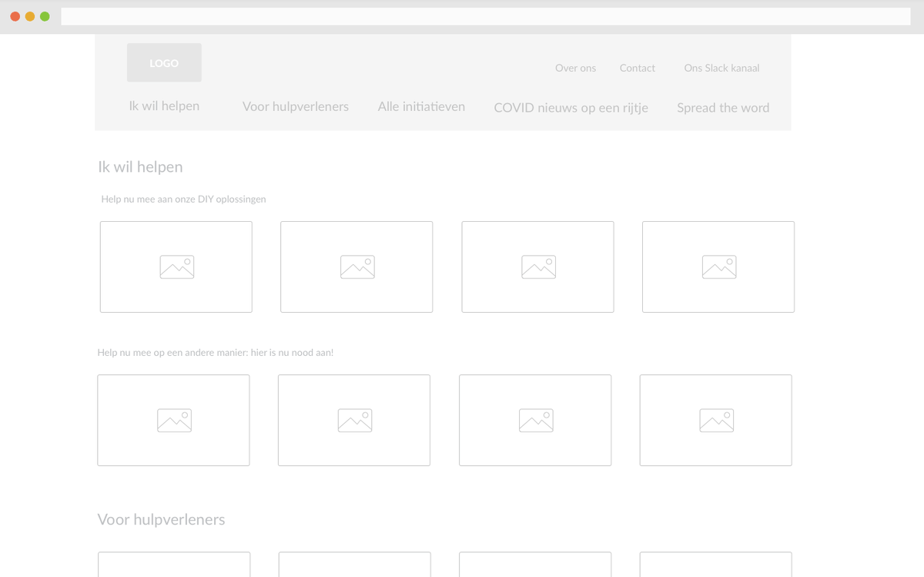
Task: Click text Help nu mee op een andere manier
Action: (172, 353)
